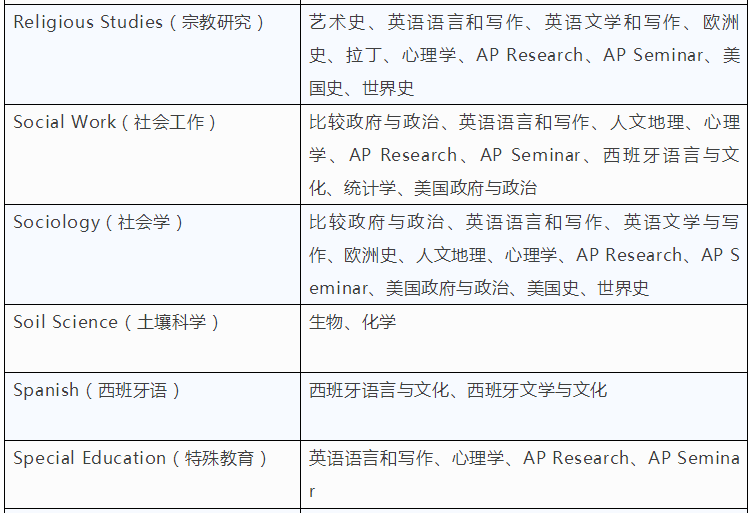Select 生物 in the Soil Science row
Screen dimensions: 752x513
coord(326,322)
